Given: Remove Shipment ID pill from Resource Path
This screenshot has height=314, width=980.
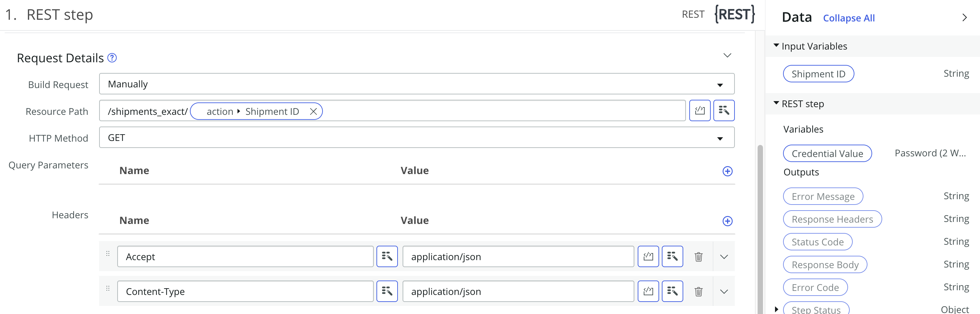Looking at the screenshot, I should pos(313,111).
